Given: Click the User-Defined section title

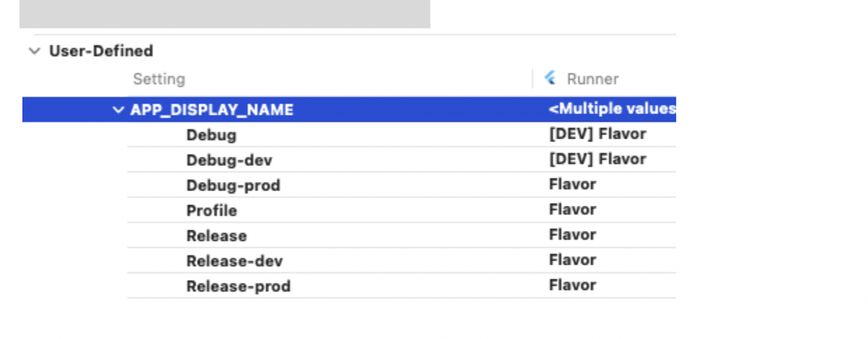Looking at the screenshot, I should point(101,51).
